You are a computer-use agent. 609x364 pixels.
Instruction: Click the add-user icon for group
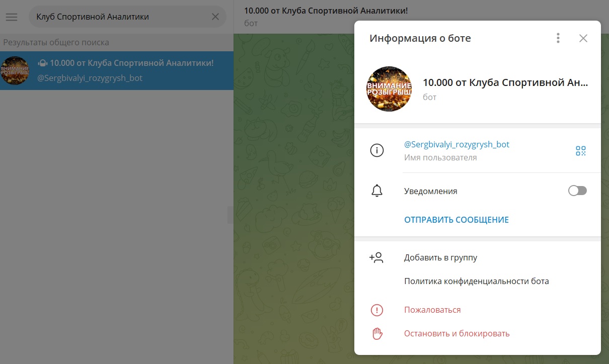(x=376, y=258)
